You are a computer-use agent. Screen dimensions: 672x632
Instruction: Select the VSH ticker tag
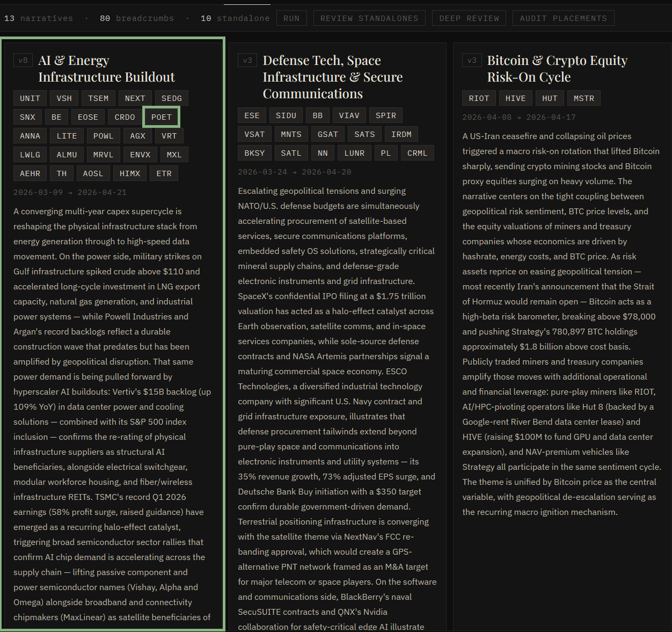point(64,98)
